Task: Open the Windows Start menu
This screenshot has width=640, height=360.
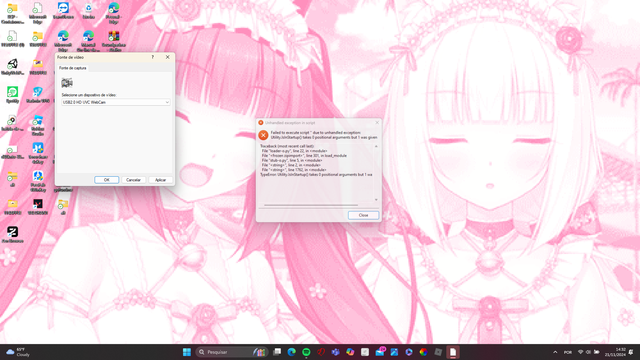Action: [x=187, y=352]
